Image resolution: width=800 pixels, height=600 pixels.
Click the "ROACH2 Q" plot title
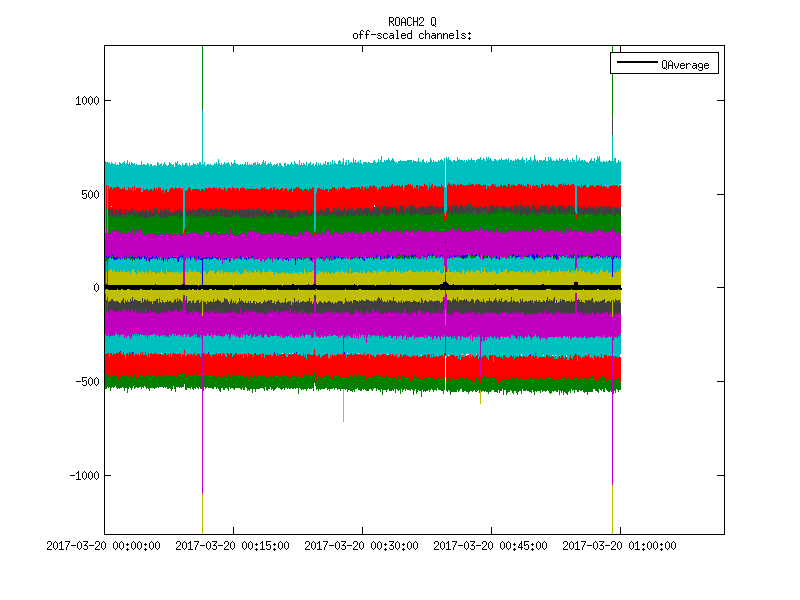[412, 22]
